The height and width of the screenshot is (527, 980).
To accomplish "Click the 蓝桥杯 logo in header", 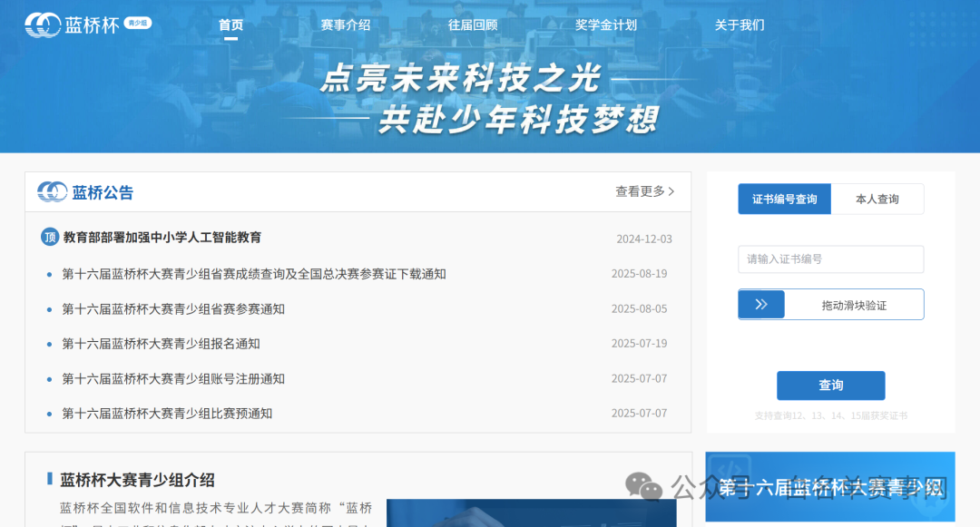I will [72, 25].
